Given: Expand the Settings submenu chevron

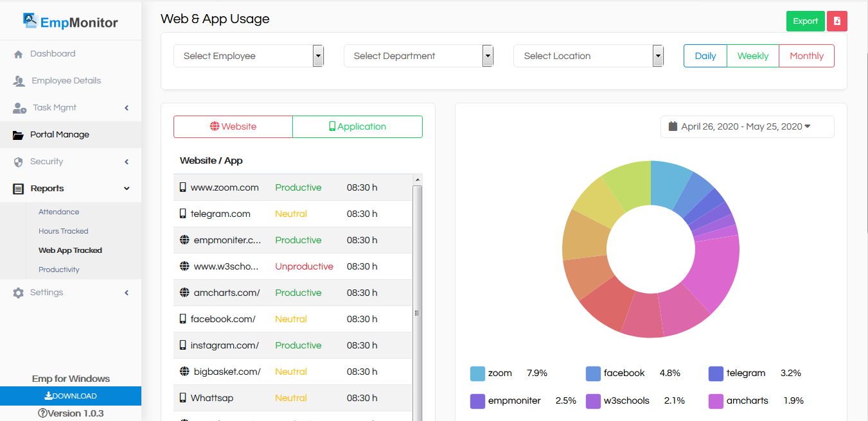Looking at the screenshot, I should point(127,293).
